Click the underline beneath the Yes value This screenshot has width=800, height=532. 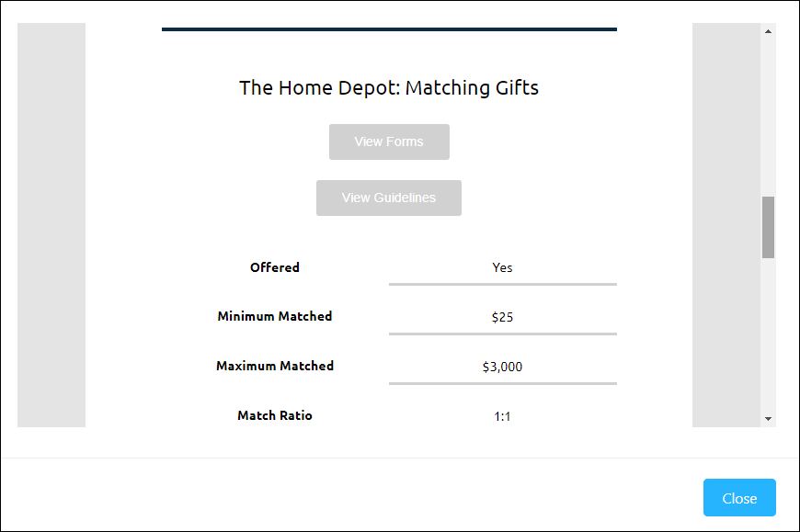(502, 281)
